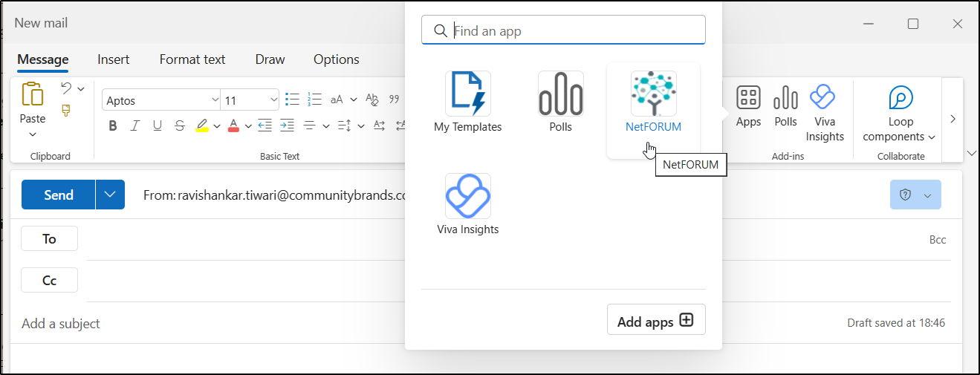Open the Aptos font name dropdown
The height and width of the screenshot is (375, 980).
tap(215, 100)
